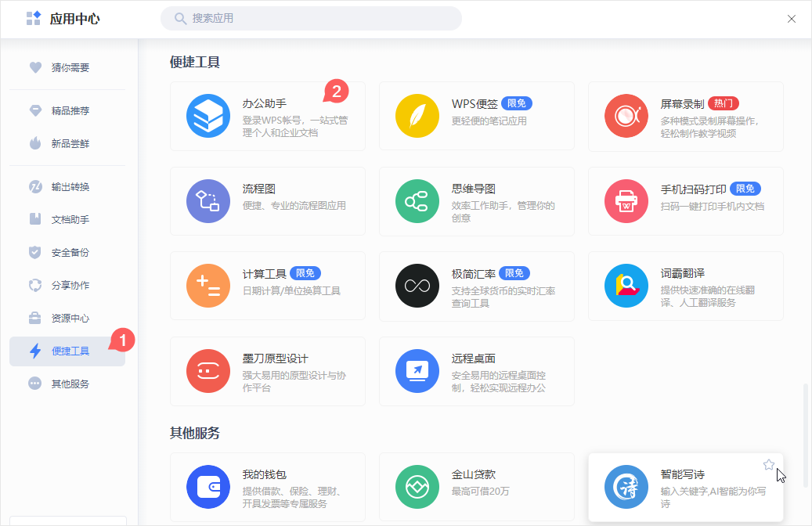This screenshot has height=526, width=812.
Task: Open the 屏幕录制 screen recorder
Action: pyautogui.click(x=626, y=115)
